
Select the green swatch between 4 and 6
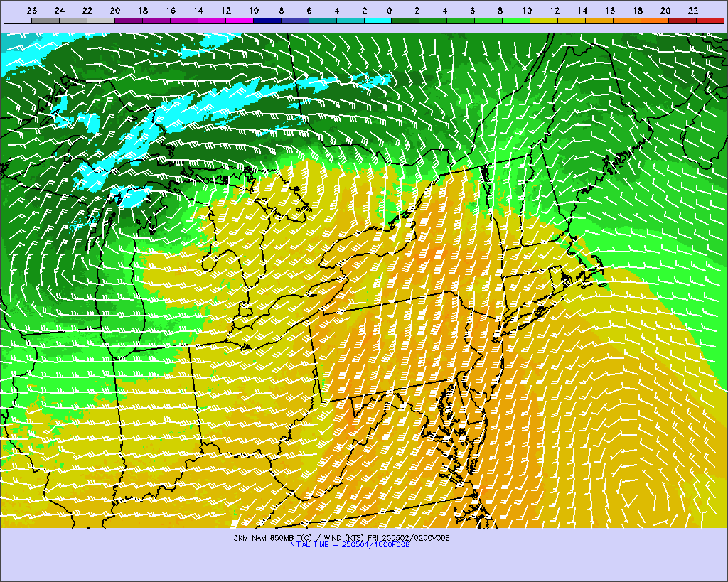click(461, 21)
